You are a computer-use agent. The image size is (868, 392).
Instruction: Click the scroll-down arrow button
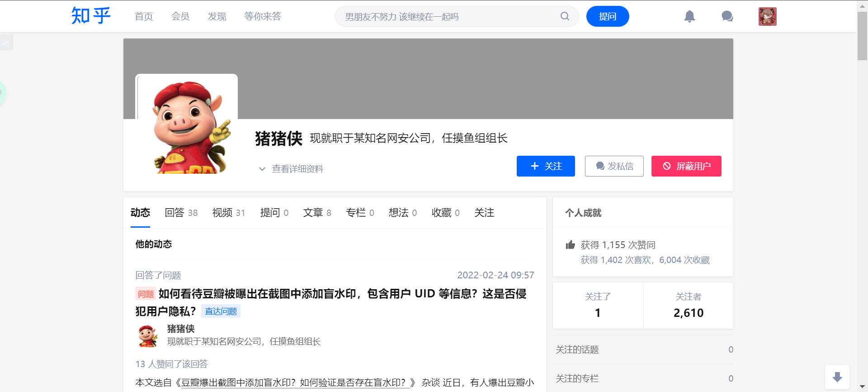coord(837,377)
